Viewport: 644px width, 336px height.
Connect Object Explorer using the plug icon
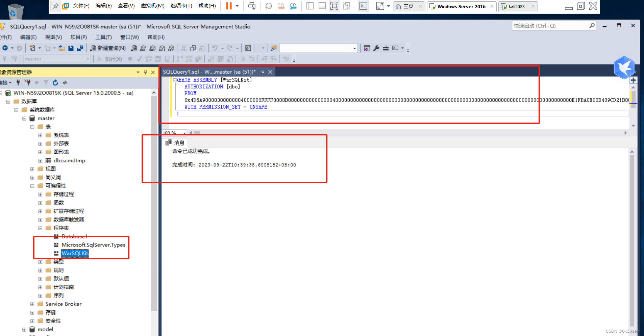[x=18, y=82]
